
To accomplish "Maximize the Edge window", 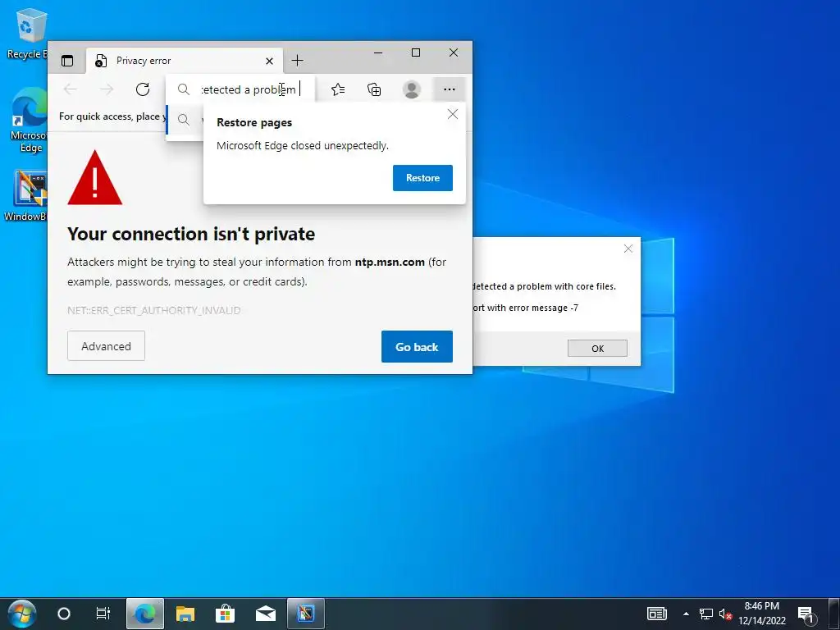I will click(x=416, y=52).
